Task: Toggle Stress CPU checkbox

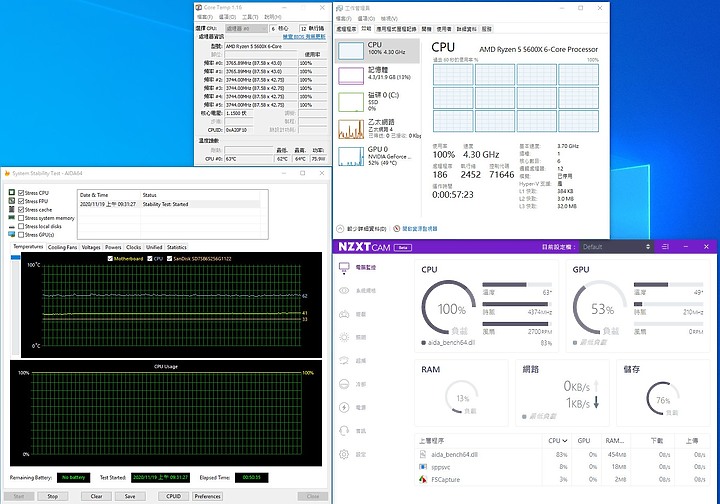Action: [21, 193]
